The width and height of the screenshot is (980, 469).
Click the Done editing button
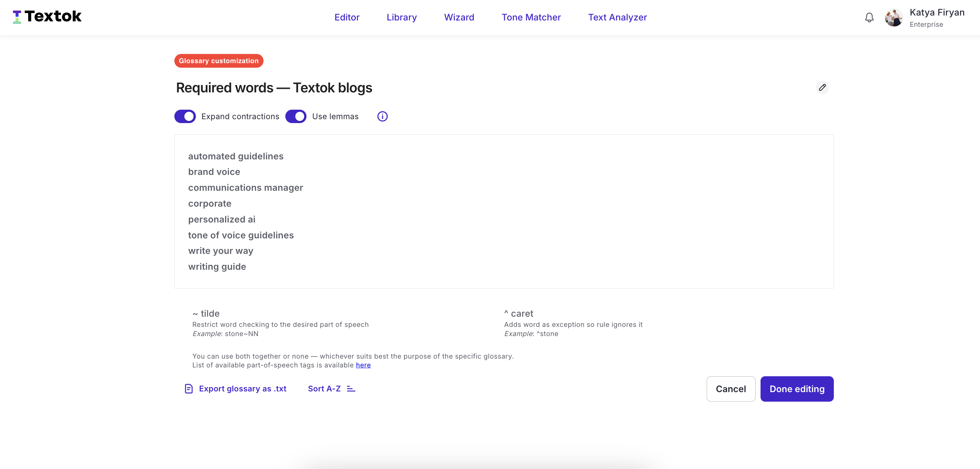point(796,389)
